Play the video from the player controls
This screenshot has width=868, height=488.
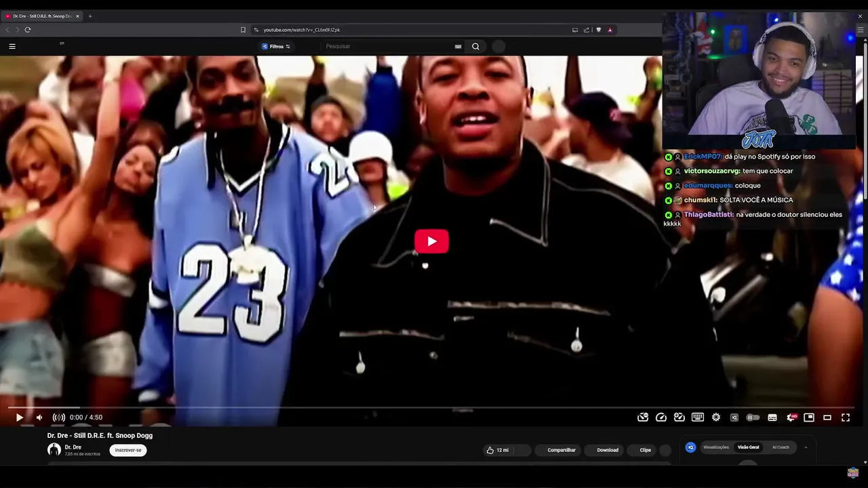[x=19, y=418]
